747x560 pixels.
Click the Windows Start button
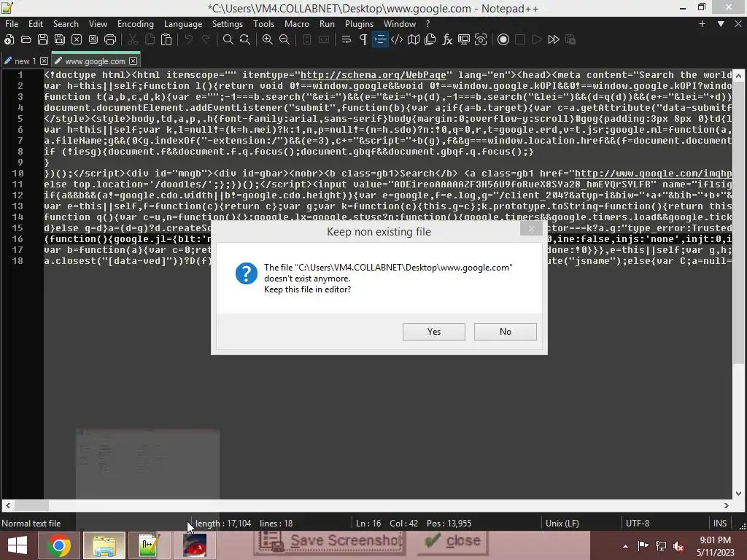[18, 545]
